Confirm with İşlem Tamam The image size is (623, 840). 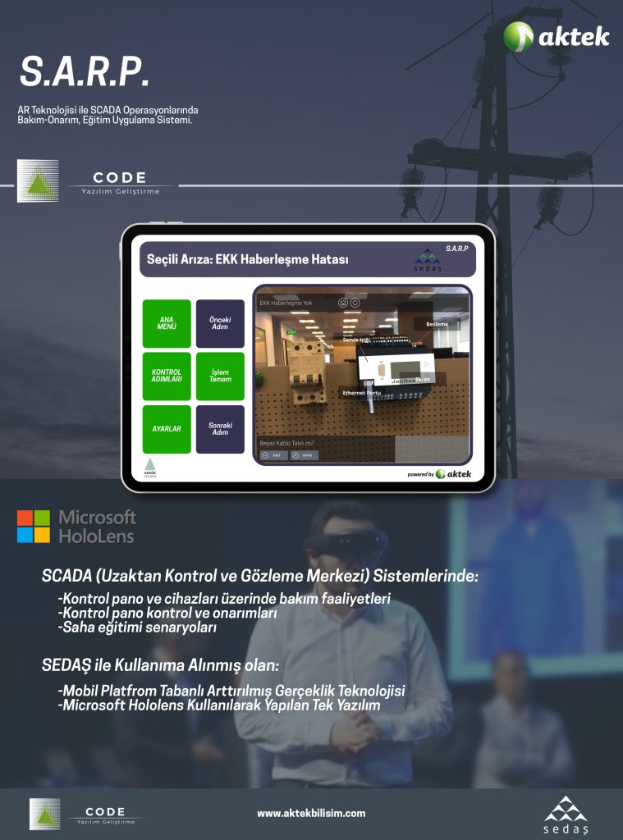[220, 376]
